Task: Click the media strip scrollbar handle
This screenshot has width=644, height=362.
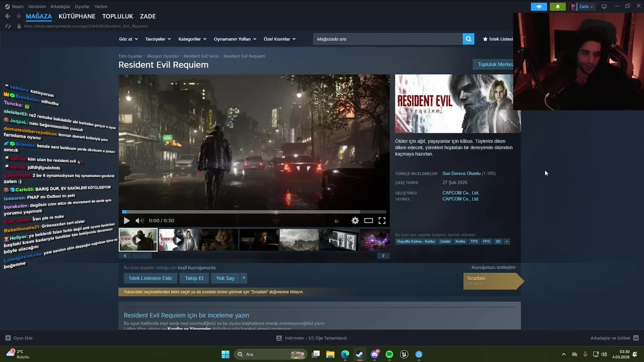Action: pyautogui.click(x=141, y=255)
